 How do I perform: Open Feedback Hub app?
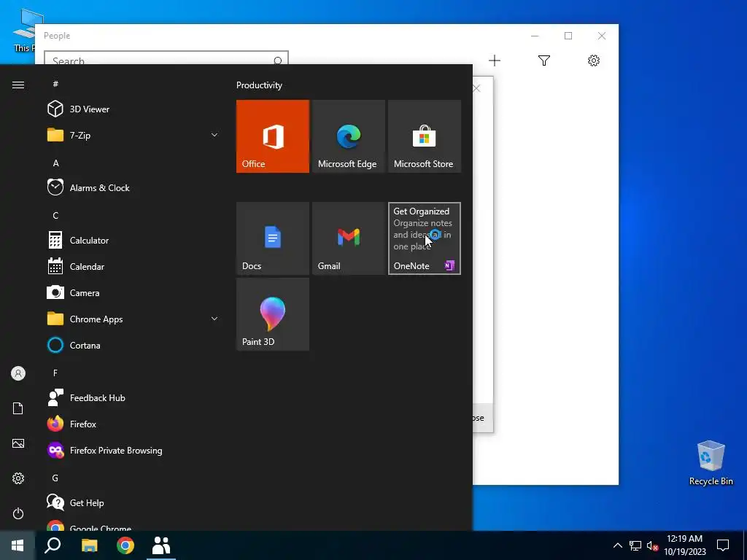click(133, 397)
